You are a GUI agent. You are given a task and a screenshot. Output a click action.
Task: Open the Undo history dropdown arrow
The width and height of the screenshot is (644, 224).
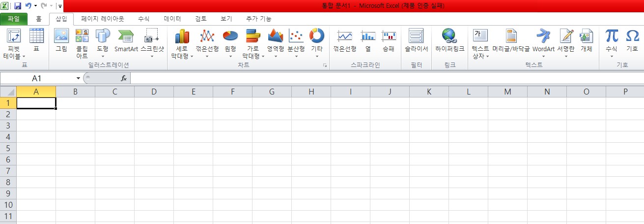[x=35, y=6]
